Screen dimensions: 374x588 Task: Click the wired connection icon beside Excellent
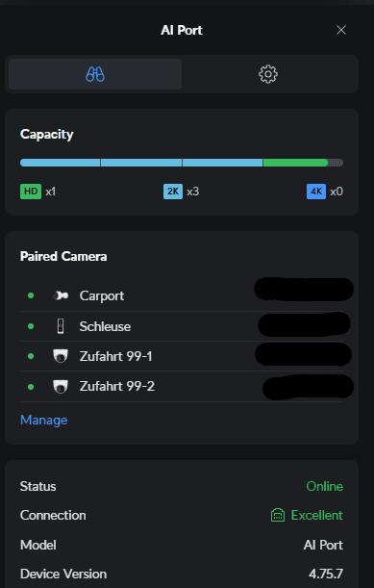[278, 515]
